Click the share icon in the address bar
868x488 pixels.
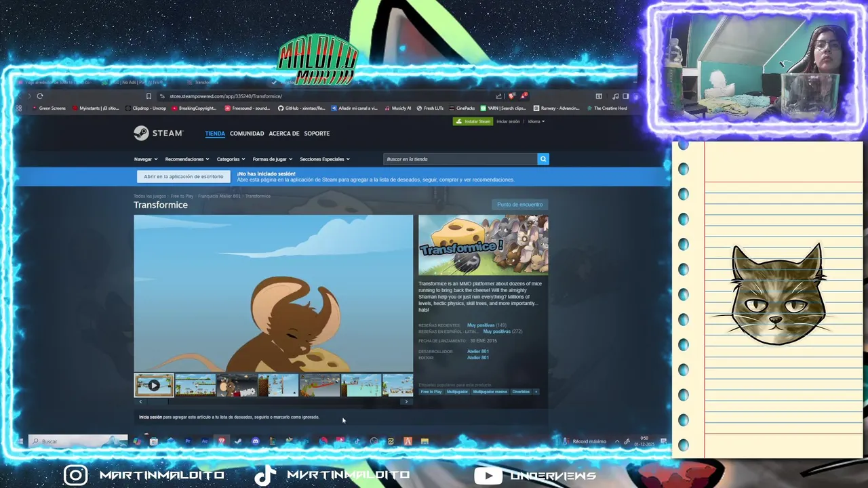click(x=499, y=96)
